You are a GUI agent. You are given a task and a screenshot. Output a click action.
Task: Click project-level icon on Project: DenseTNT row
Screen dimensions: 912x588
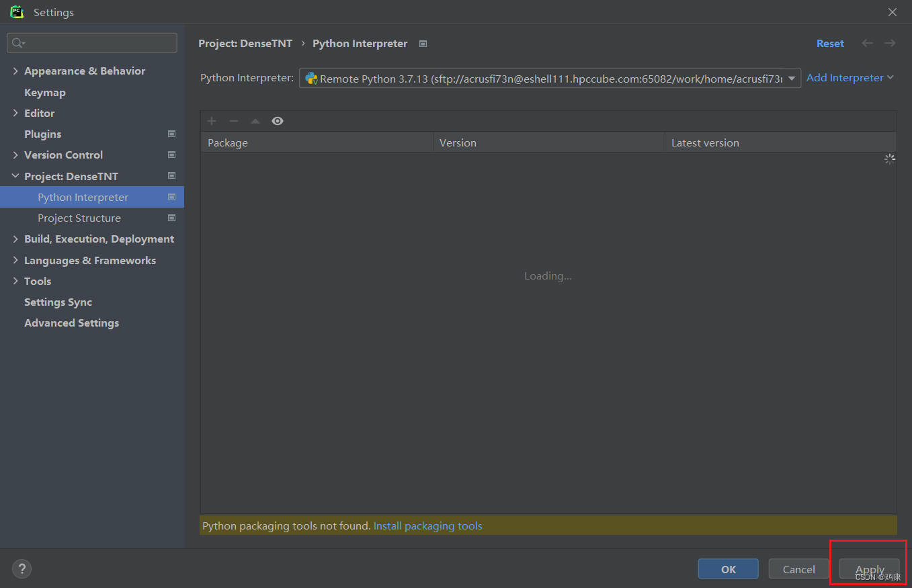171,176
